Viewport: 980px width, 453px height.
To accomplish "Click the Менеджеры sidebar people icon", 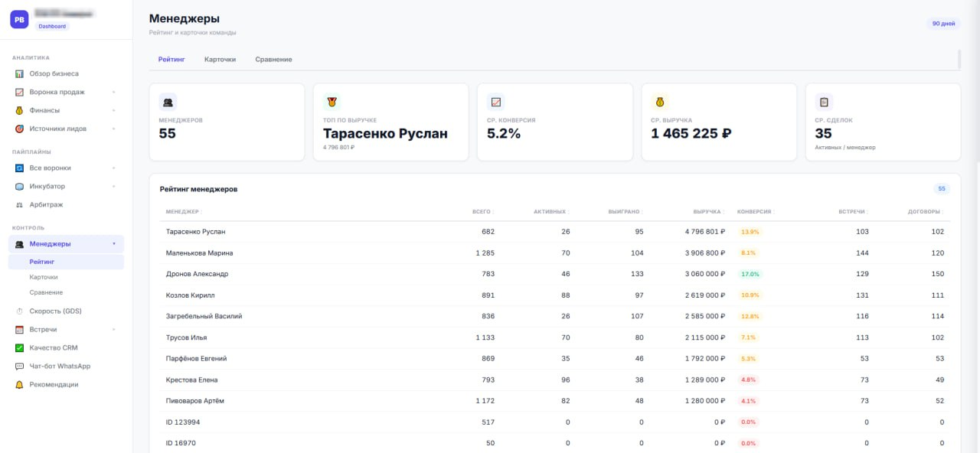I will tap(19, 244).
